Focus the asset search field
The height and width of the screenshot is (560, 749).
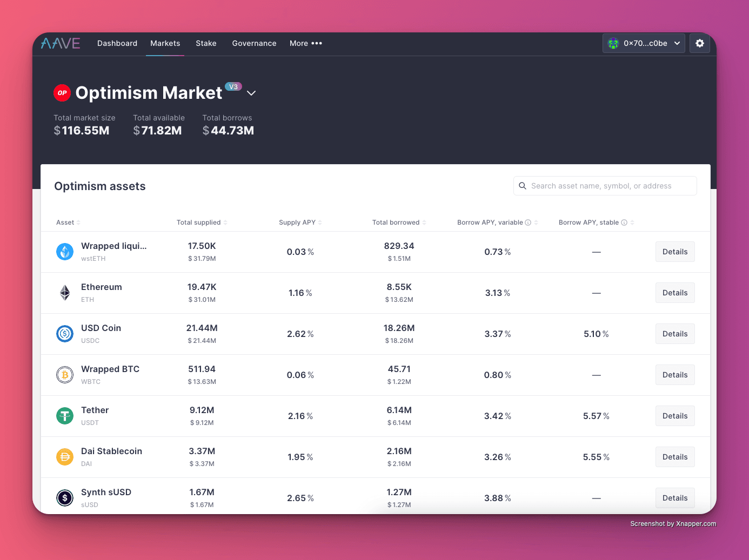coord(605,186)
